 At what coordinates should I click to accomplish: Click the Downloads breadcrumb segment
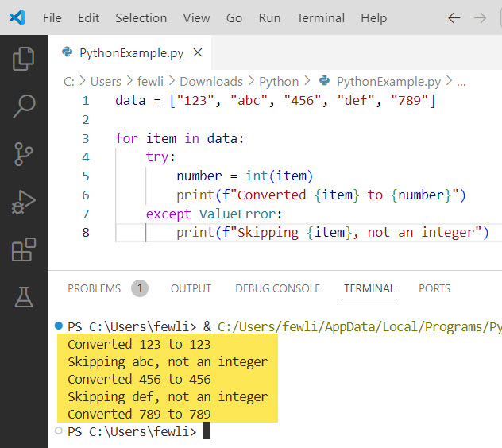coord(211,82)
